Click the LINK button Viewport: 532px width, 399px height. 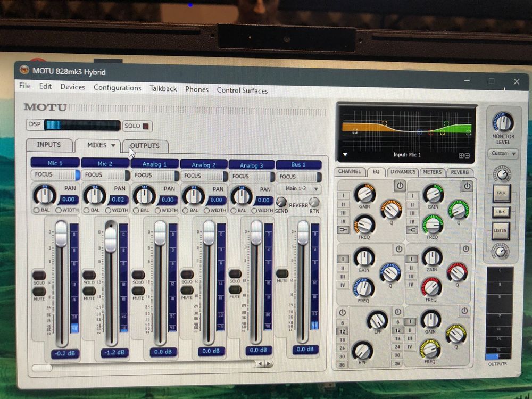pos(501,212)
